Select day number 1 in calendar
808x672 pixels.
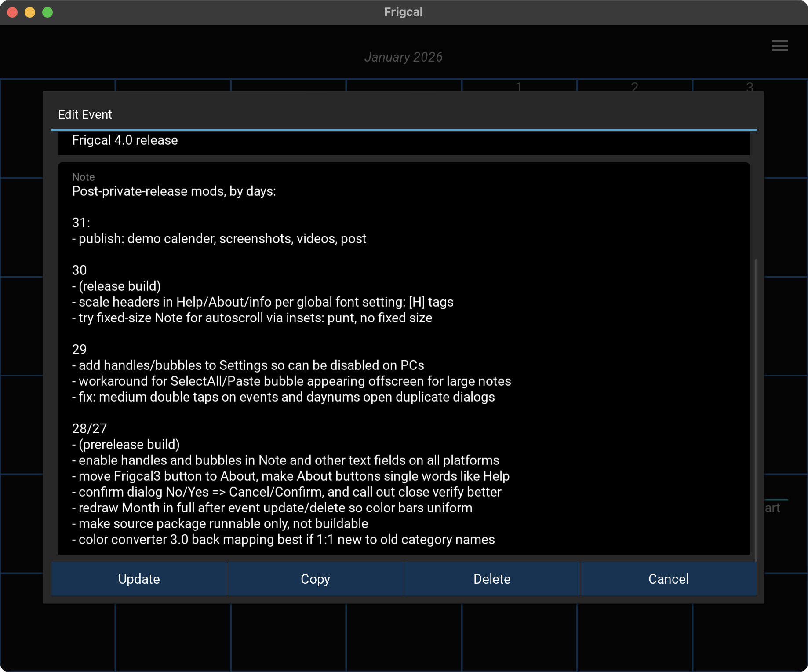[x=519, y=87]
